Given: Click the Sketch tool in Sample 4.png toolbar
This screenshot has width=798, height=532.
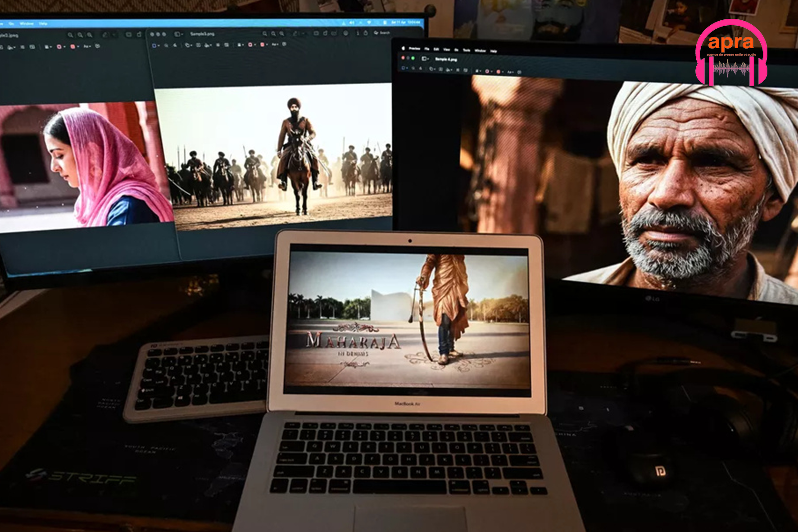Looking at the screenshot, I should (421, 69).
